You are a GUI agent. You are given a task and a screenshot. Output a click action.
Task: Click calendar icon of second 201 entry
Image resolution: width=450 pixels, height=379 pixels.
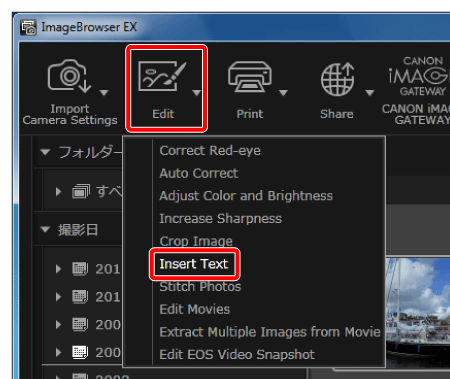click(x=80, y=296)
